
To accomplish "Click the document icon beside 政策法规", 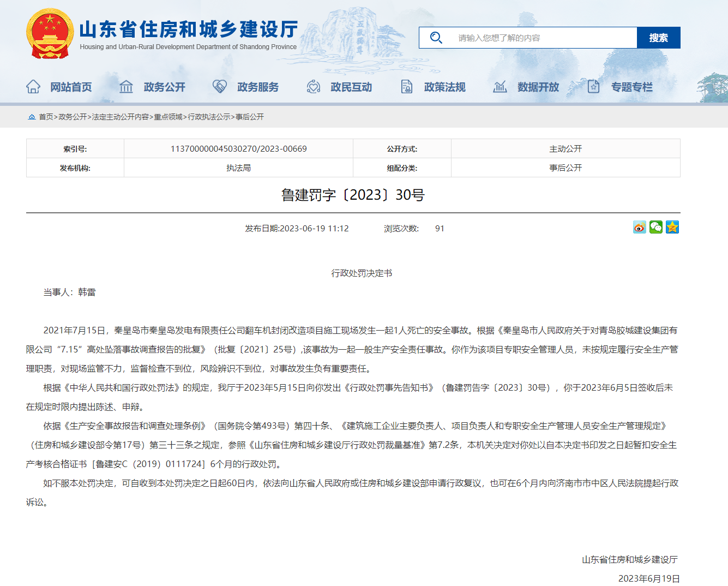I will tap(407, 87).
